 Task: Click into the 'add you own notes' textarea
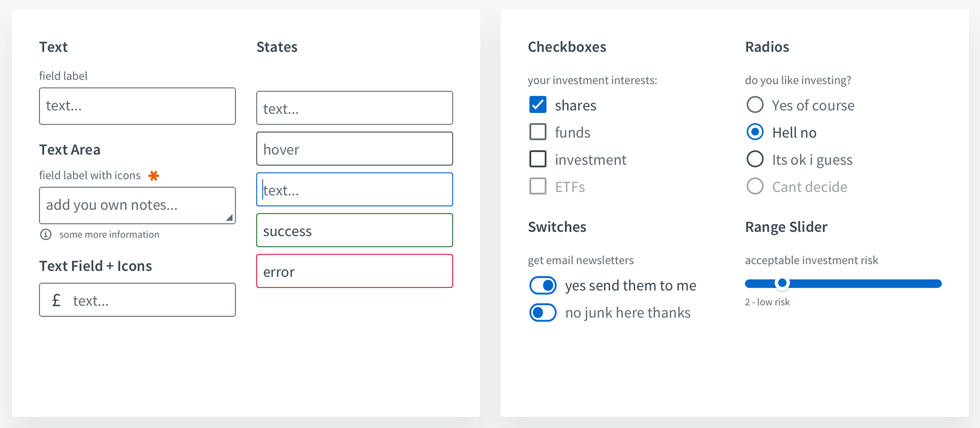137,205
